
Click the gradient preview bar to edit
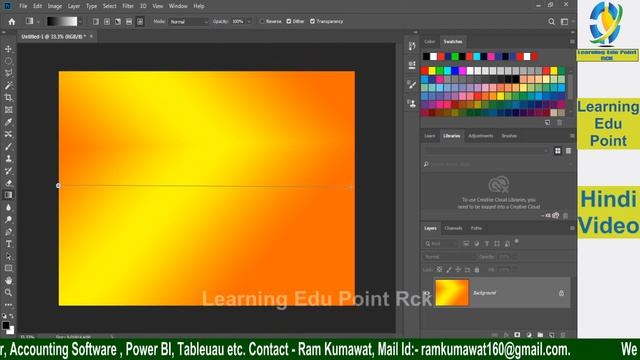(x=62, y=22)
